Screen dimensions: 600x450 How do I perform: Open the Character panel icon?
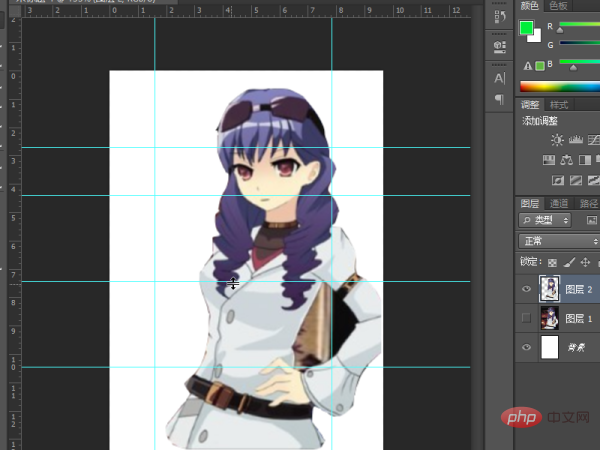click(x=499, y=78)
